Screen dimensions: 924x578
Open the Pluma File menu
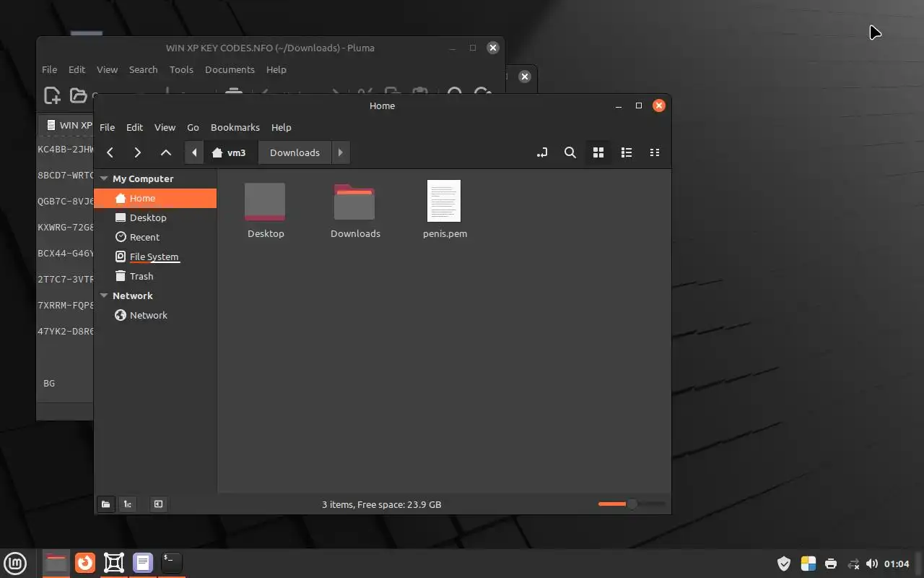click(49, 69)
